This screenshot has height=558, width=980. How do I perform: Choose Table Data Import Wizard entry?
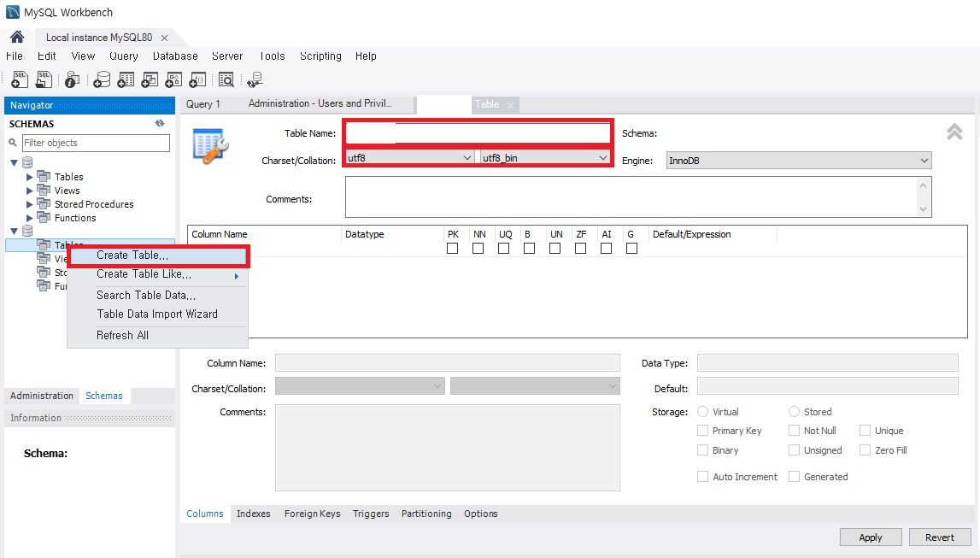coord(157,314)
